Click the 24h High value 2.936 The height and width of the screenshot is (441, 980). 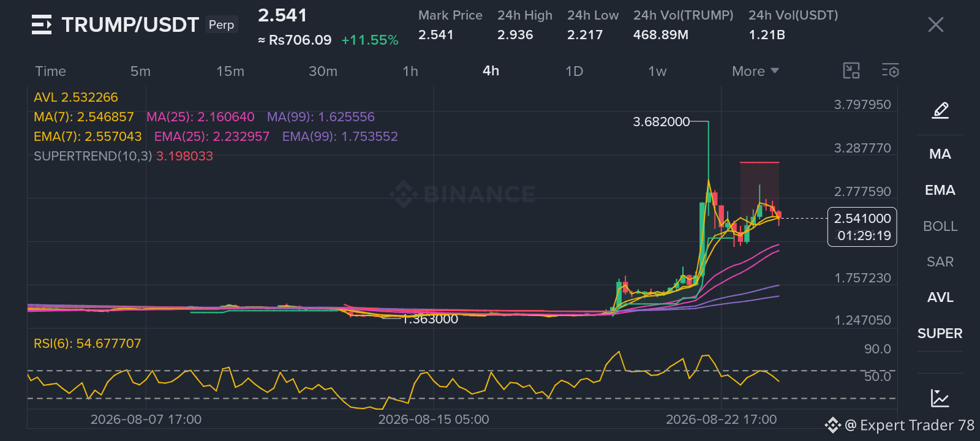coord(515,35)
